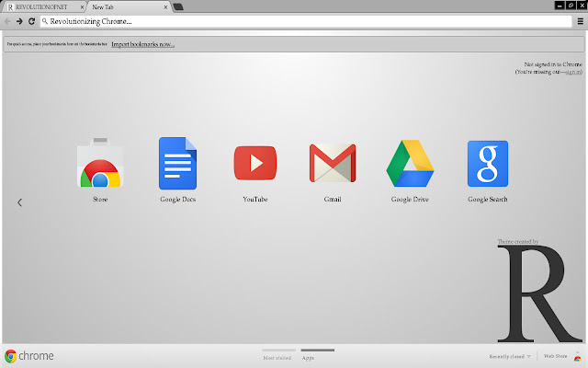This screenshot has height=368, width=588.
Task: Open the Google Search app icon
Action: tap(488, 164)
